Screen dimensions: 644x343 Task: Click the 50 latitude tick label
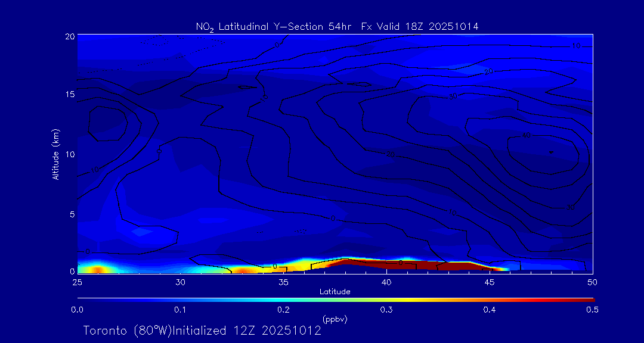592,281
